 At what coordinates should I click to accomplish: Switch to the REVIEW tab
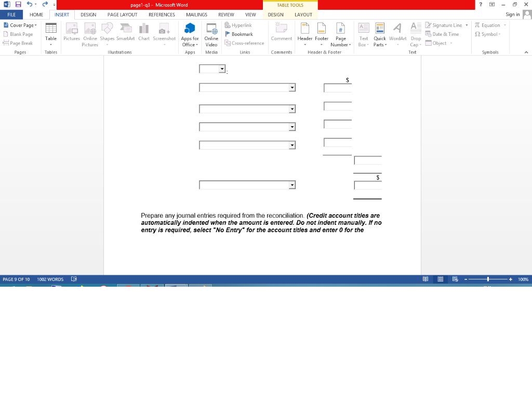click(x=226, y=15)
